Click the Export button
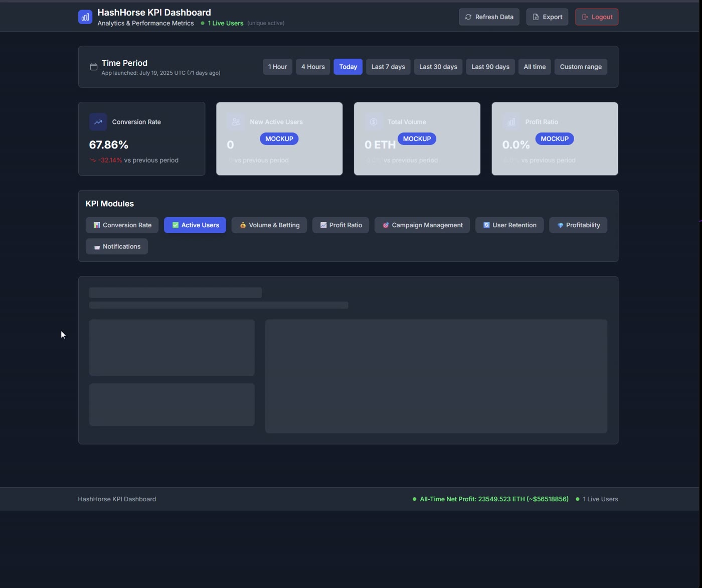 tap(547, 17)
